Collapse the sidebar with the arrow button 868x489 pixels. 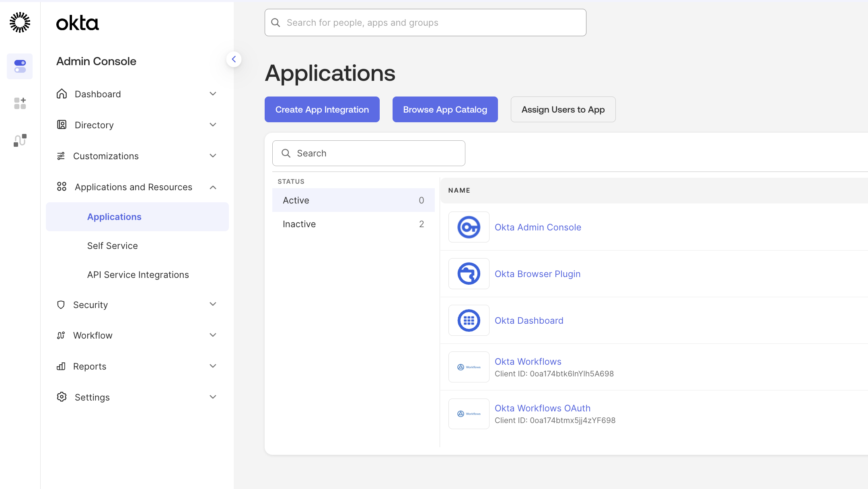(x=234, y=59)
